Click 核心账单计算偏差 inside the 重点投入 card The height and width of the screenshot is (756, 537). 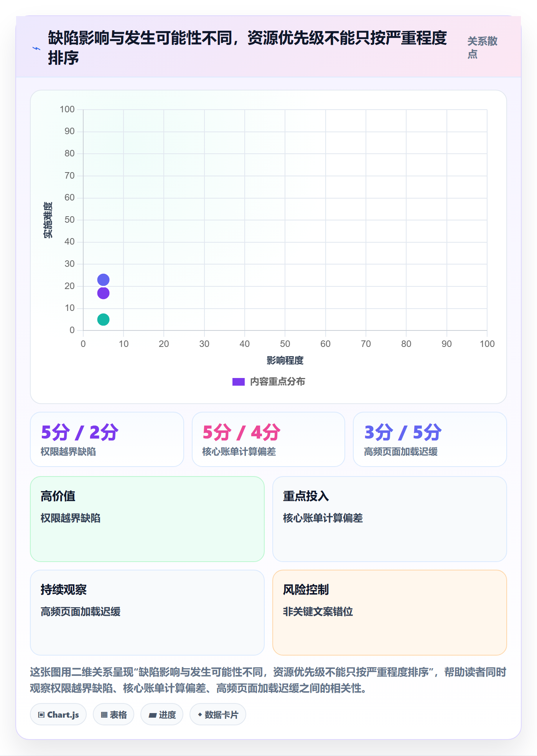tap(323, 518)
